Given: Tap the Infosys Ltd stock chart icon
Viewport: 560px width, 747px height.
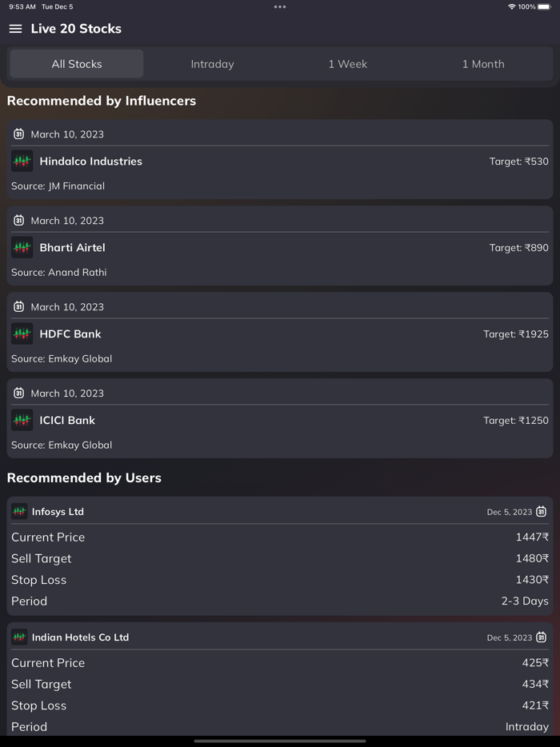Looking at the screenshot, I should click(20, 512).
